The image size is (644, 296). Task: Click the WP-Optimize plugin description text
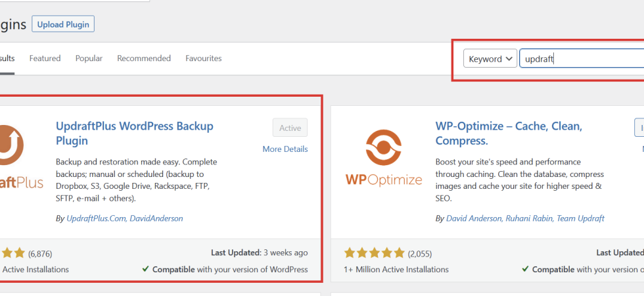pyautogui.click(x=520, y=180)
